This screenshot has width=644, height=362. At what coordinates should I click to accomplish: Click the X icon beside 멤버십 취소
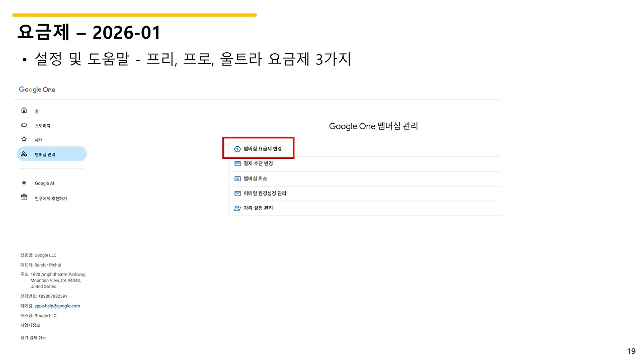pos(237,178)
